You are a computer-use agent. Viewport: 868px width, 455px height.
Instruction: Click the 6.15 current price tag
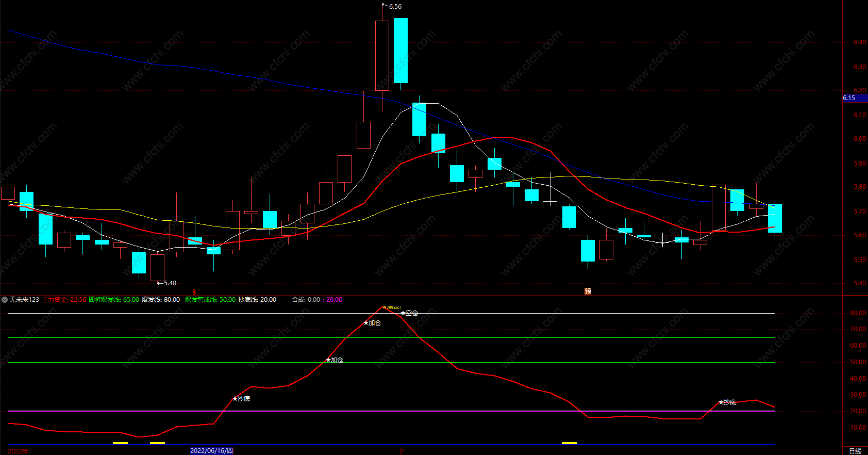849,98
